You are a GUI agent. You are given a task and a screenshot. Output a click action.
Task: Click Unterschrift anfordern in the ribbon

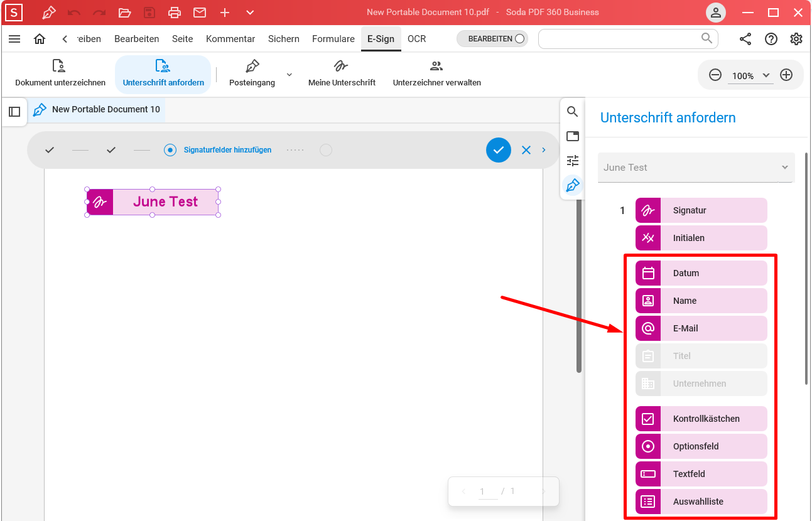click(x=163, y=74)
